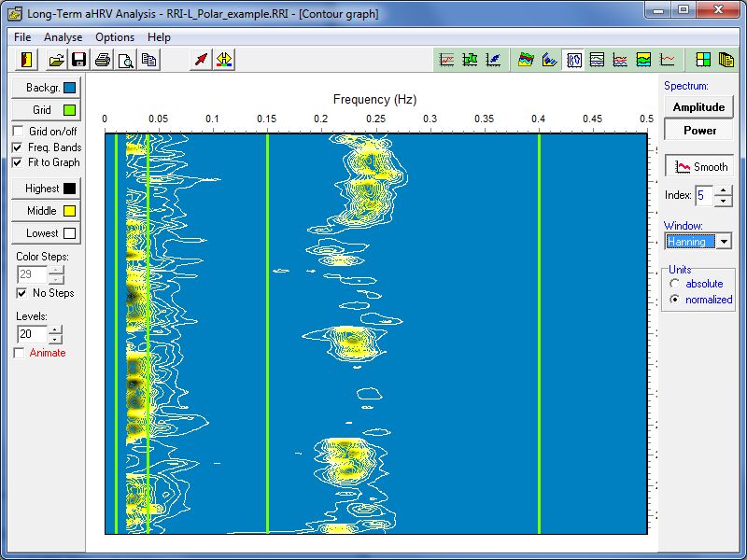747x560 pixels.
Task: Open print preview magnifier icon
Action: click(125, 60)
